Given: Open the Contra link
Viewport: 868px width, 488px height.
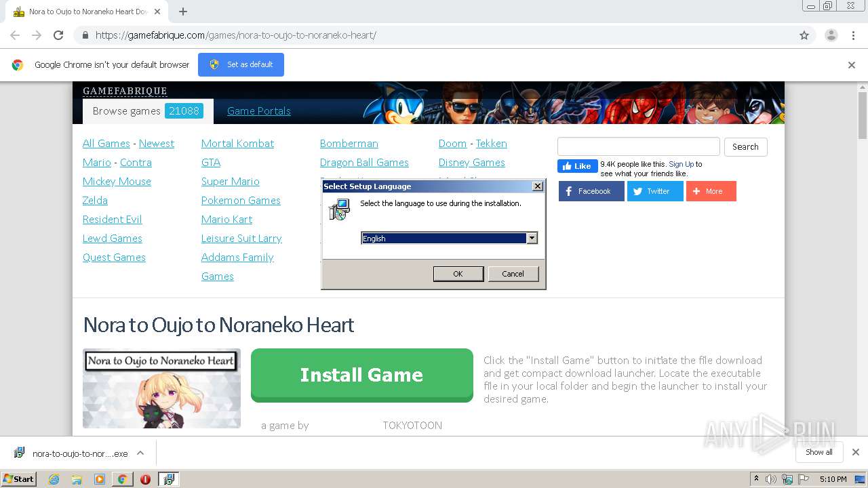Looking at the screenshot, I should [x=136, y=163].
